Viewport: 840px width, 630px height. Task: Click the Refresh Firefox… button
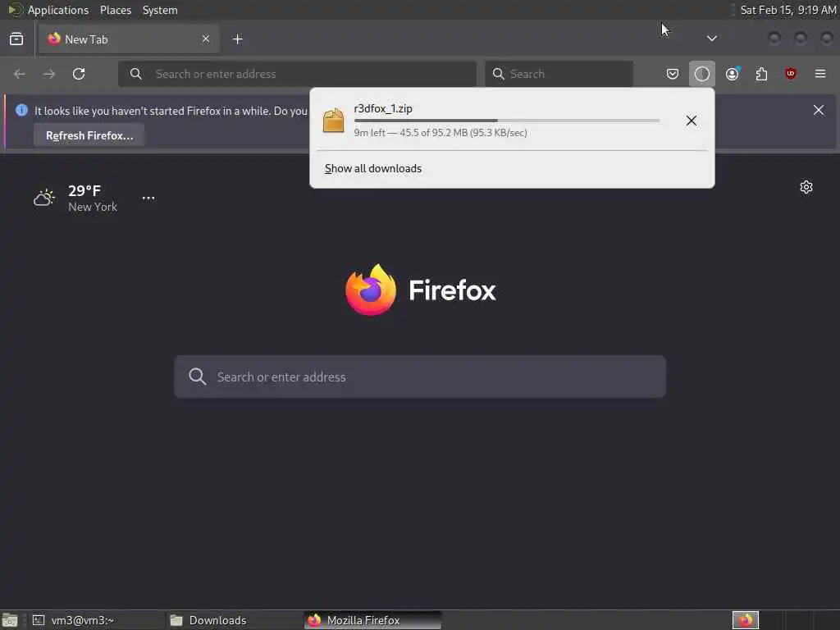89,135
